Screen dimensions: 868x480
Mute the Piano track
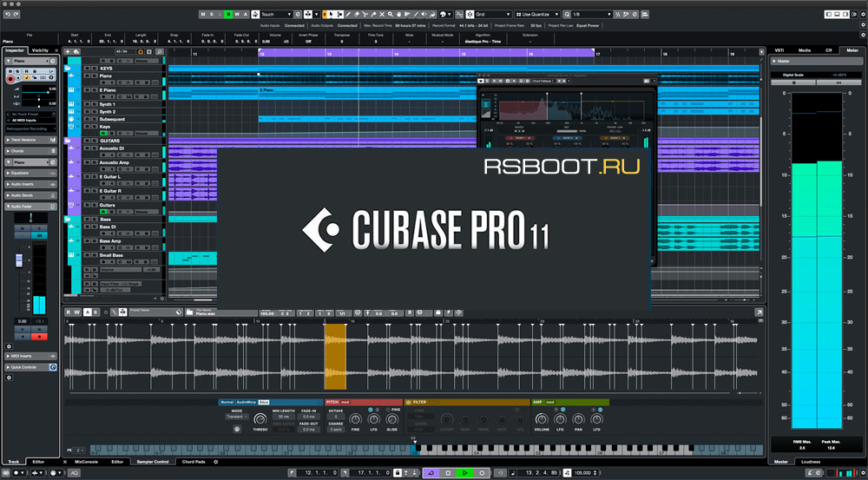coord(87,76)
